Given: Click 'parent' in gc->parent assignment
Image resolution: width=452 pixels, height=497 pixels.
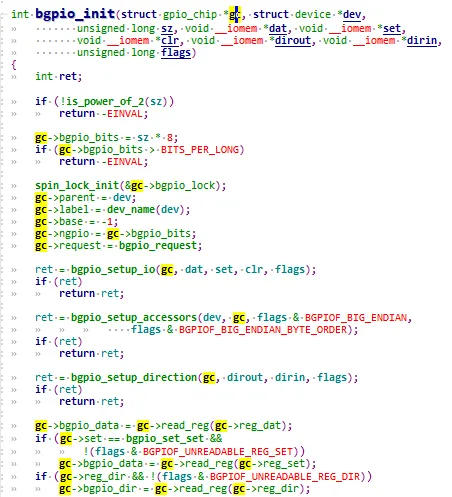Looking at the screenshot, I should (77, 198).
